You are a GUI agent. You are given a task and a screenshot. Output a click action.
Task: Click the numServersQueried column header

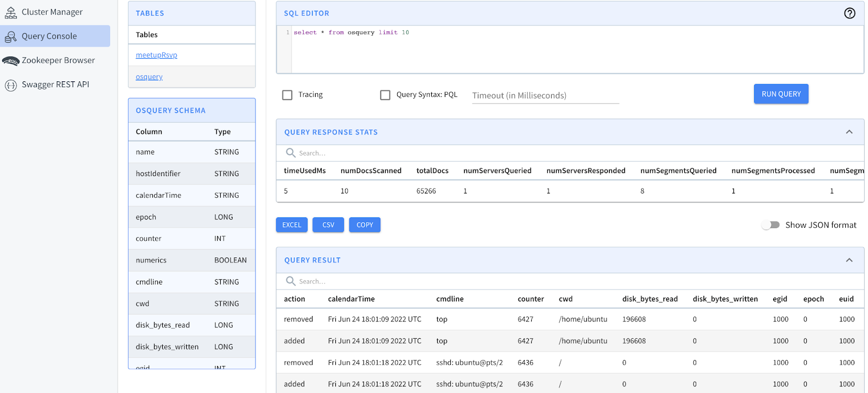click(x=497, y=171)
